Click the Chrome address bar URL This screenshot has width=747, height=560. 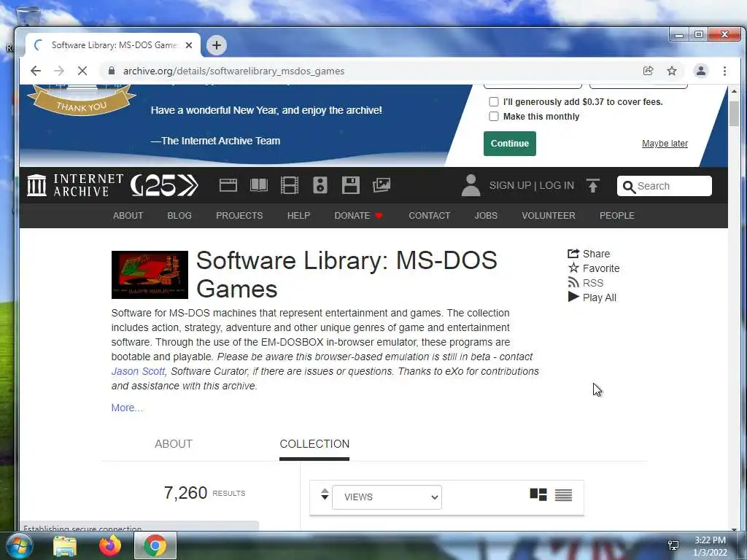(x=233, y=71)
